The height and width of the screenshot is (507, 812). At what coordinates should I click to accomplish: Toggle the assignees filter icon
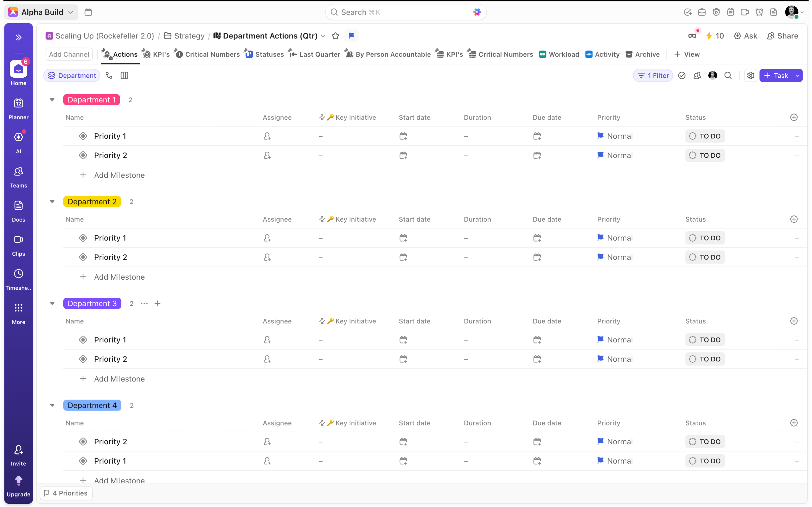tap(697, 75)
